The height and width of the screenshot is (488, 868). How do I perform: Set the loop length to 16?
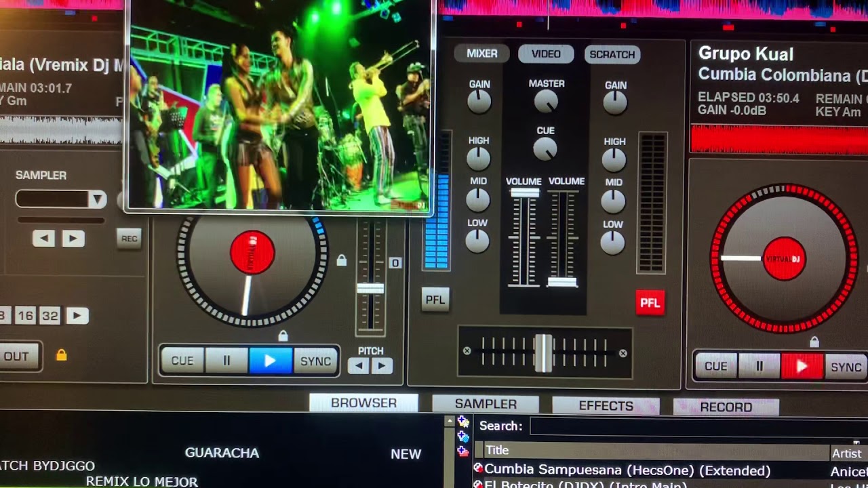point(26,315)
